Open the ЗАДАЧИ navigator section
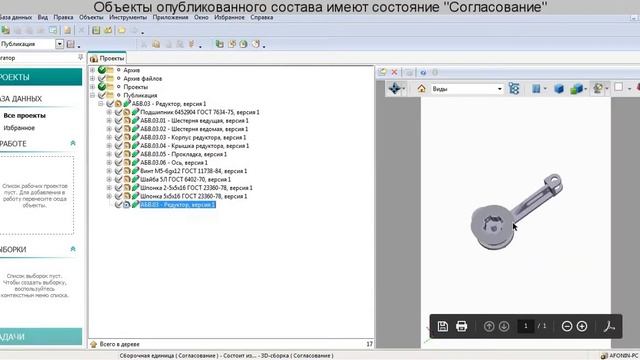Viewport: 640px width, 360px height. (40, 337)
